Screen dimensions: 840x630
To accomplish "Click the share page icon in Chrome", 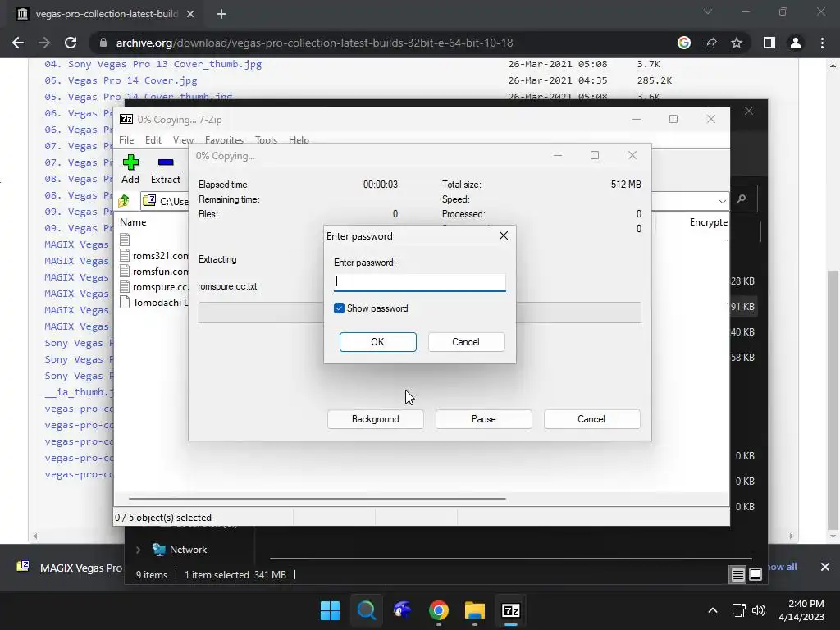I will [710, 43].
